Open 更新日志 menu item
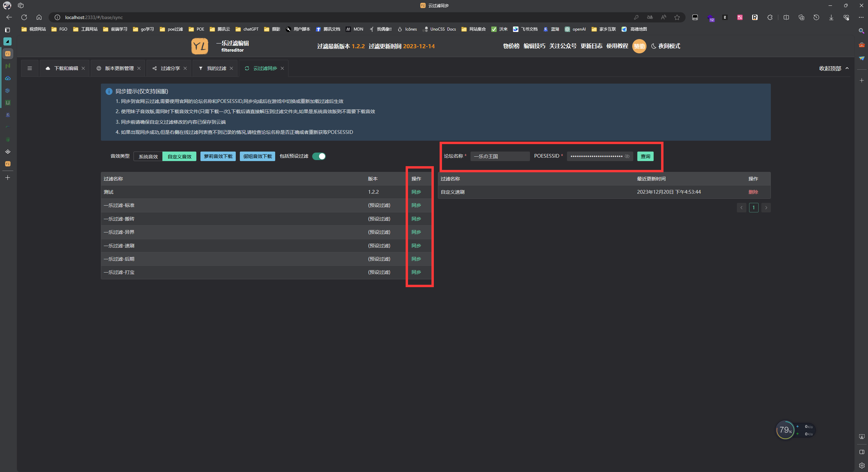868x472 pixels. 591,46
